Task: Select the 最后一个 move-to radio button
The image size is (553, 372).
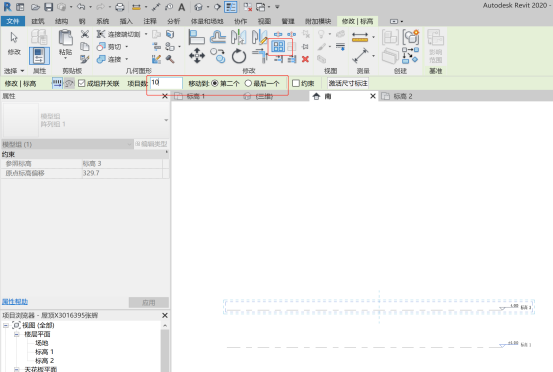Action: [x=248, y=83]
